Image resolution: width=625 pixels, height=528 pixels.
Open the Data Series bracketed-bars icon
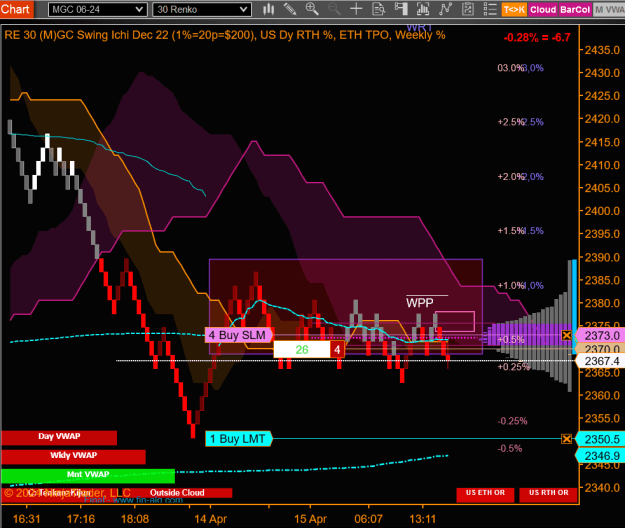(x=423, y=9)
